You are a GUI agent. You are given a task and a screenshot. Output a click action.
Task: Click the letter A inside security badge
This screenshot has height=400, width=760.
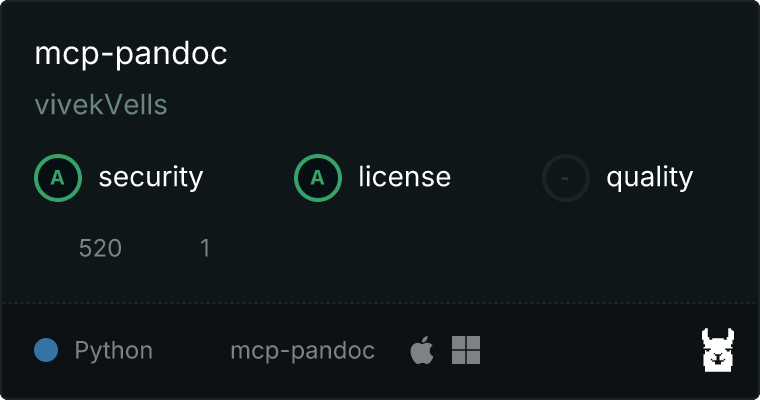click(x=58, y=178)
